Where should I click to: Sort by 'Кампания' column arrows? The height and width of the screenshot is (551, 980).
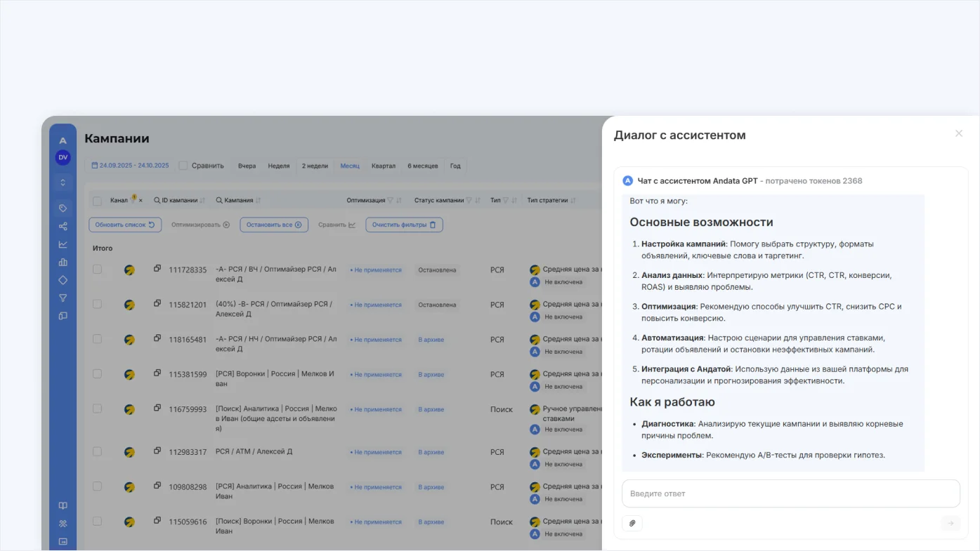(258, 201)
